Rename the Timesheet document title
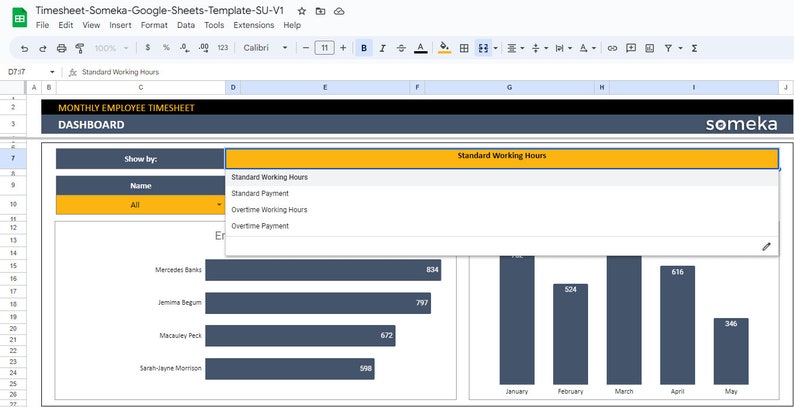This screenshot has width=794, height=407. tap(160, 11)
